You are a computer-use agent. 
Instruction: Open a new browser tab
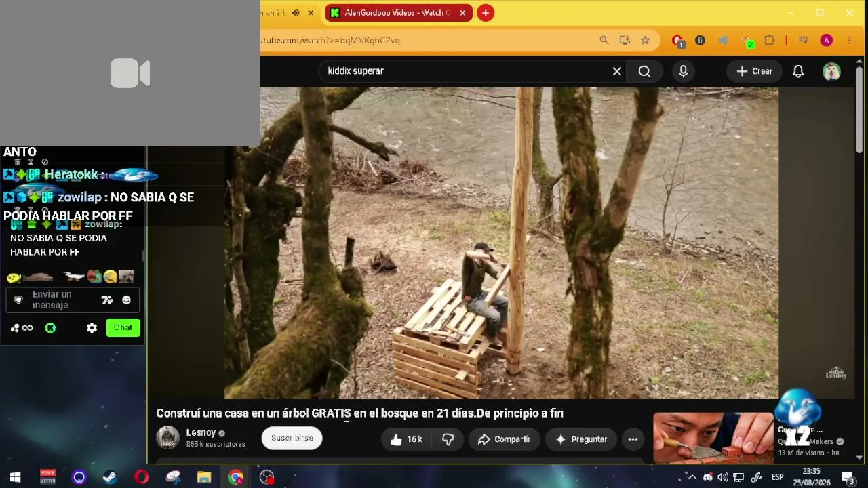pyautogui.click(x=486, y=13)
